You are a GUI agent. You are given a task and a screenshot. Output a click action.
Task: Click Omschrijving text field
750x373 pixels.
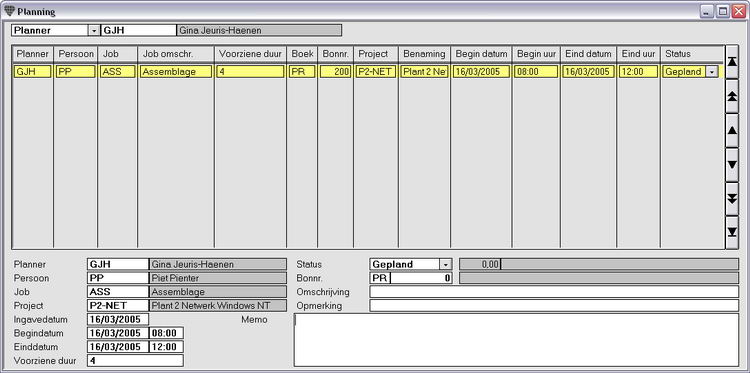click(554, 292)
